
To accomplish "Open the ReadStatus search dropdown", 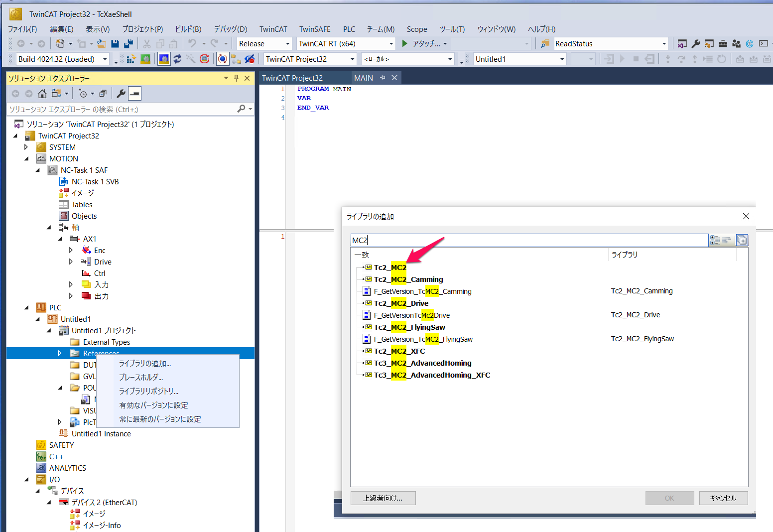I will pos(664,44).
